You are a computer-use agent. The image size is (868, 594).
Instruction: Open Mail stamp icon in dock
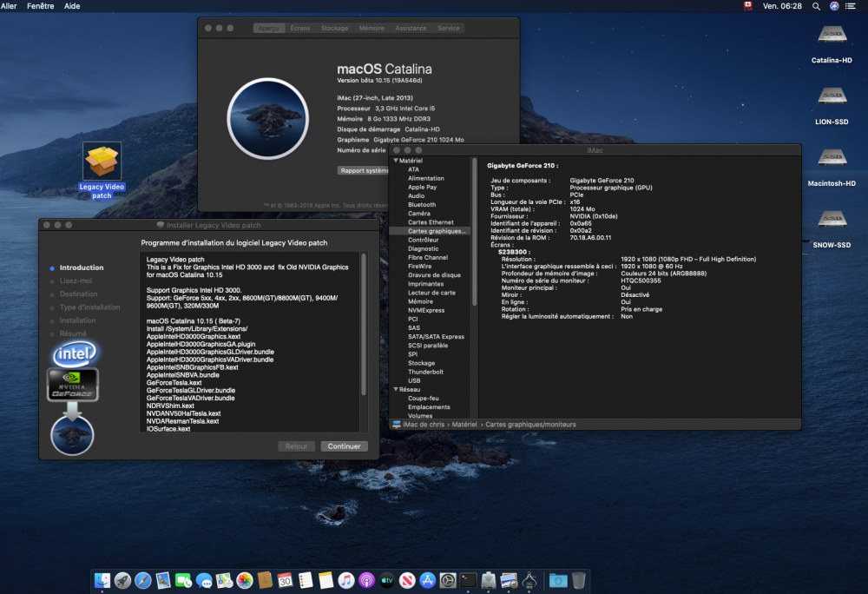coord(163,580)
